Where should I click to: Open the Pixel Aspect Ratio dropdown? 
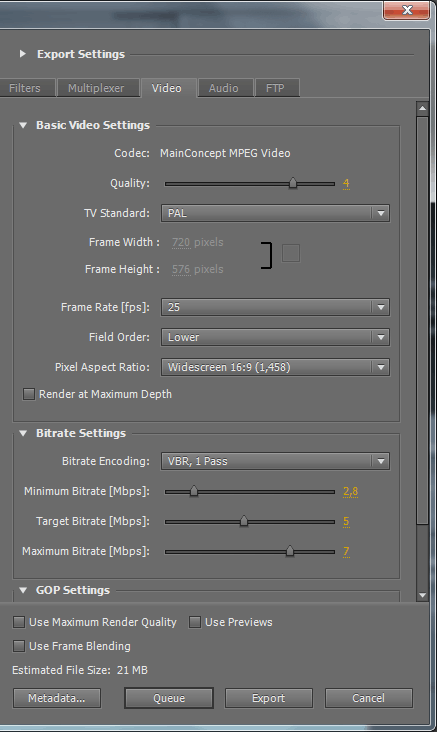tap(275, 367)
